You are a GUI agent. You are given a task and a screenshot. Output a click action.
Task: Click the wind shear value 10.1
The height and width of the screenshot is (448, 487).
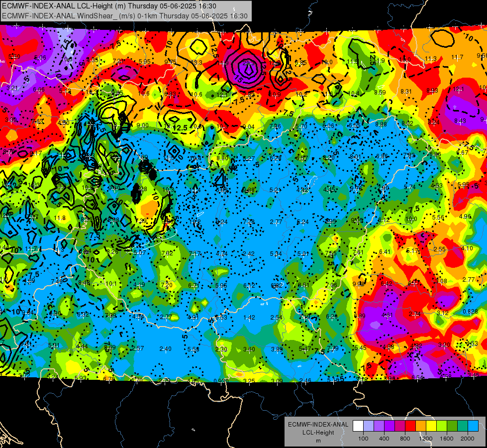pyautogui.click(x=111, y=284)
